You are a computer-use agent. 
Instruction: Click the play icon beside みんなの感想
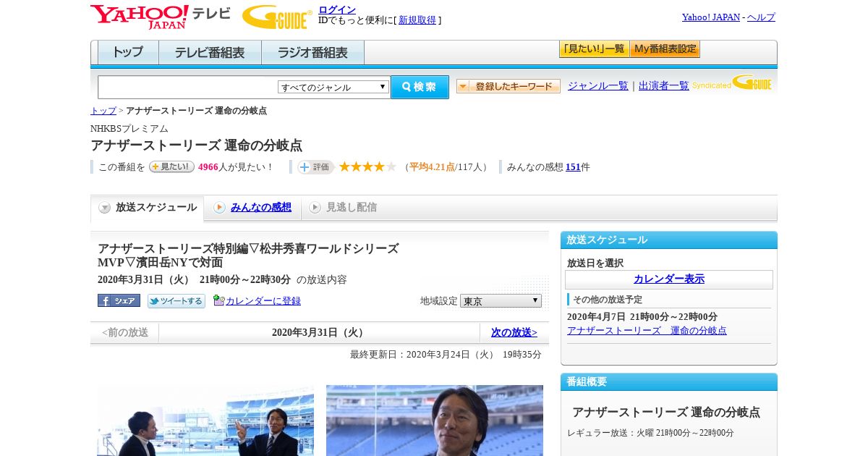(219, 208)
